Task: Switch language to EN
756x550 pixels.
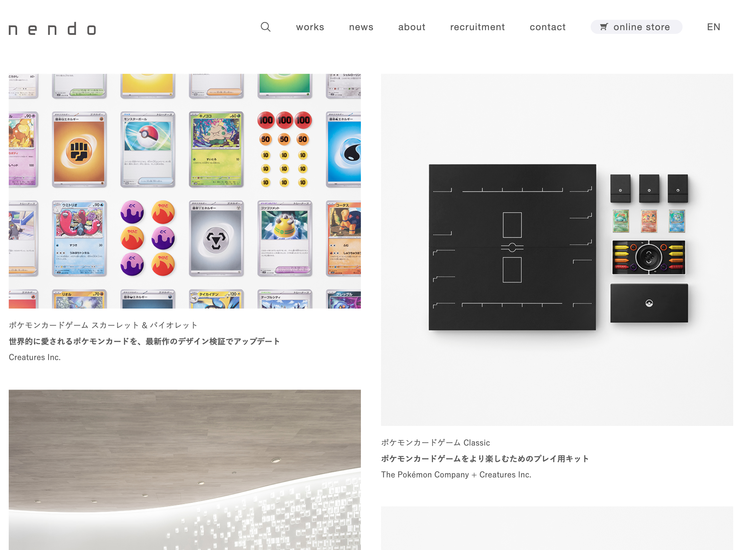Action: pyautogui.click(x=713, y=27)
